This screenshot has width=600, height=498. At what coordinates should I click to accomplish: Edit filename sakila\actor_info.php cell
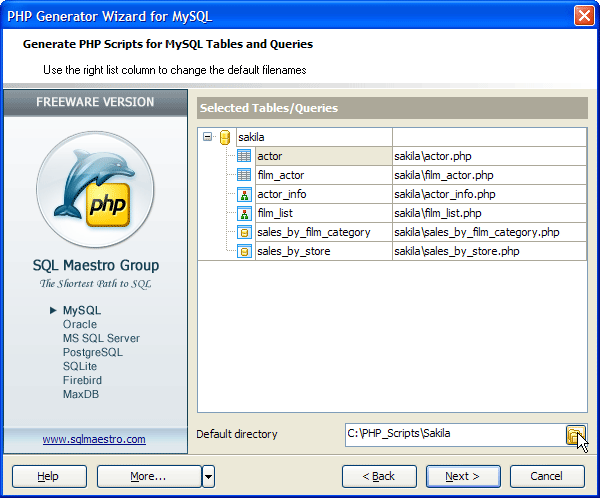(x=489, y=194)
